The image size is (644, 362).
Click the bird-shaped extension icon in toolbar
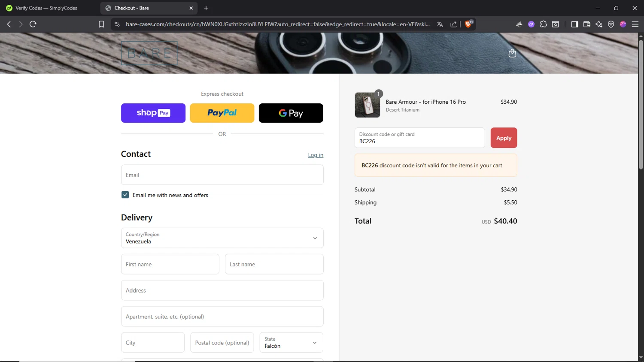(x=519, y=24)
